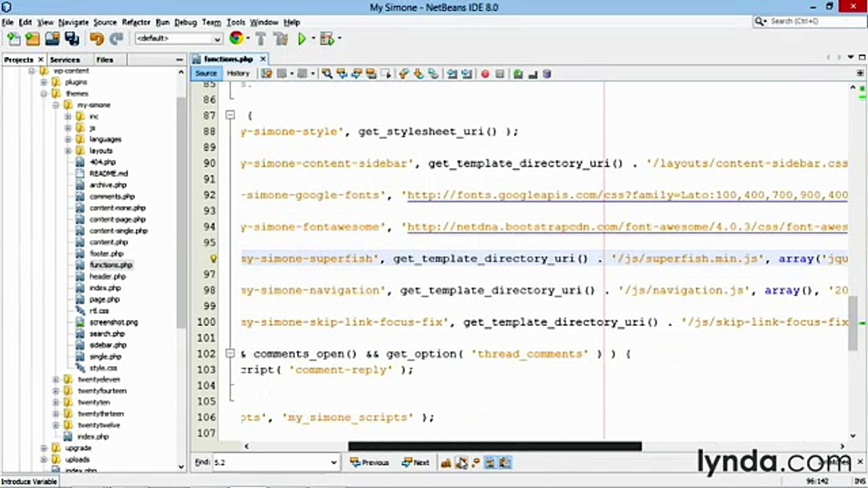Screen dimensions: 868x488
Task: Click the Open Project toolbar icon
Action: click(52, 39)
